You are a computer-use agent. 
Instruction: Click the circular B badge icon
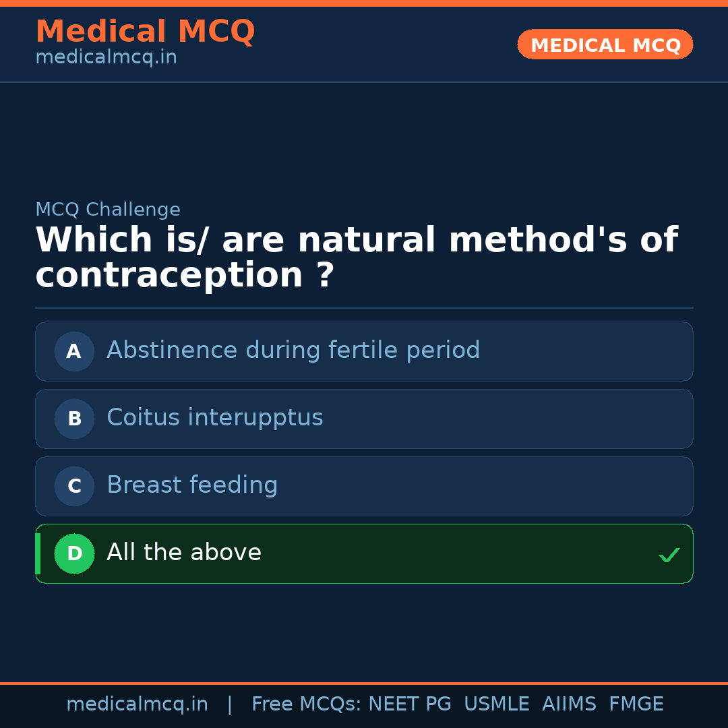point(74,419)
